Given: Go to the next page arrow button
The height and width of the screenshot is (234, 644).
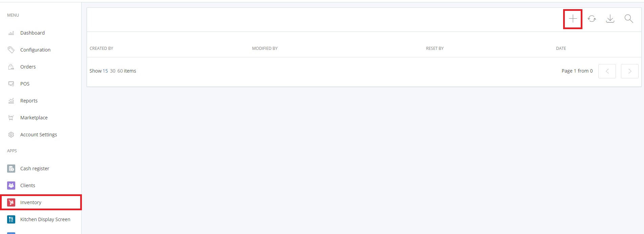Looking at the screenshot, I should coord(630,71).
